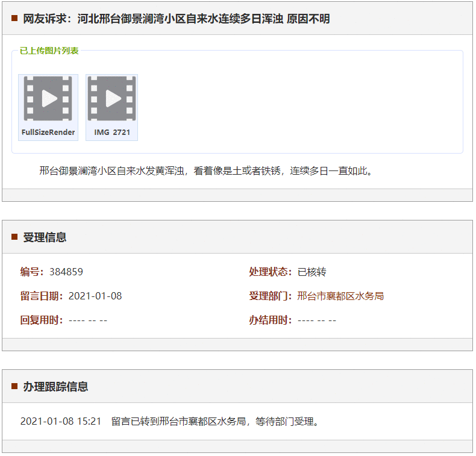Click the red bullet beside 受理信息 heading
476x456 pixels.
coord(14,237)
